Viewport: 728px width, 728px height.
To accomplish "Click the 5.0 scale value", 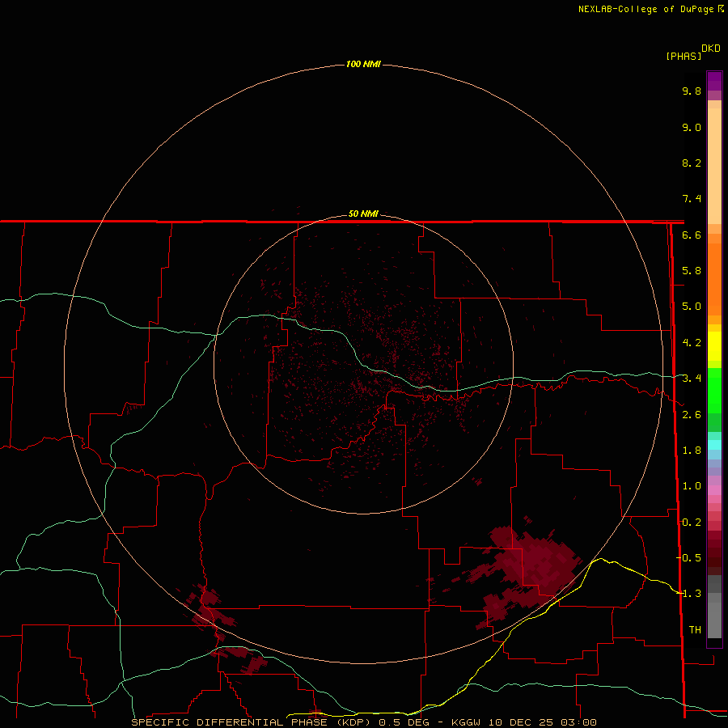I will coord(692,307).
